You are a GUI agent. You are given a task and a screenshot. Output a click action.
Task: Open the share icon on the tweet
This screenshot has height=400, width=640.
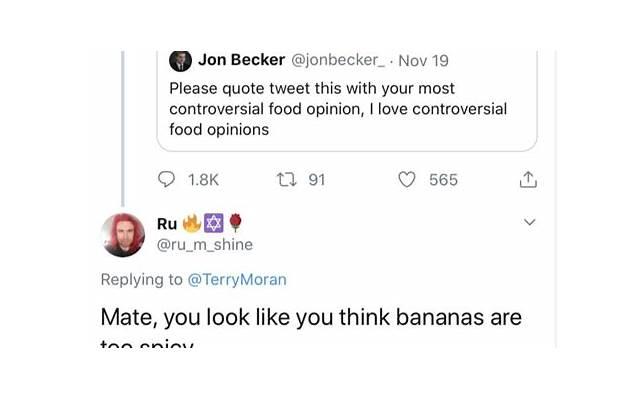point(528,180)
